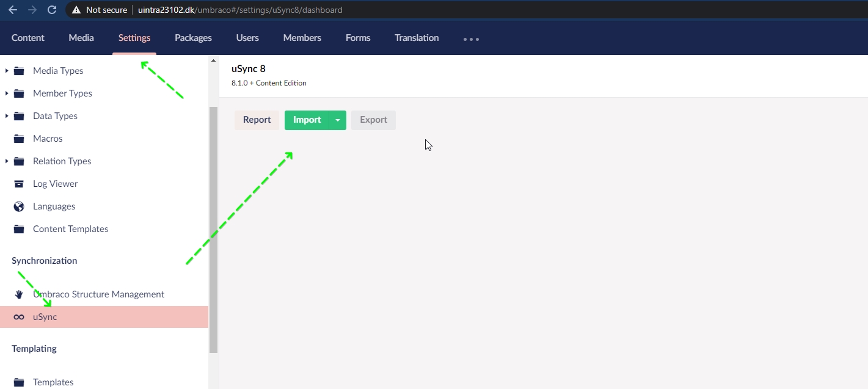Reload the page with the refresh icon

[52, 10]
